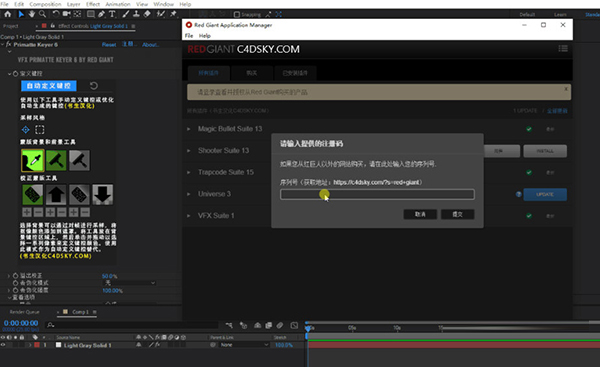This screenshot has height=367, width=600.
Task: Select the Brush tool
Action: 126,14
